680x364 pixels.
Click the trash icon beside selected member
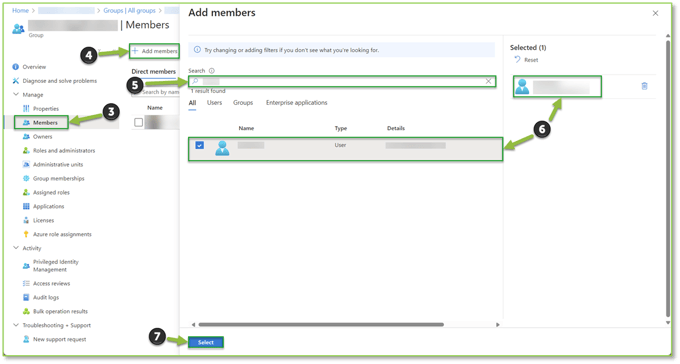[x=644, y=86]
